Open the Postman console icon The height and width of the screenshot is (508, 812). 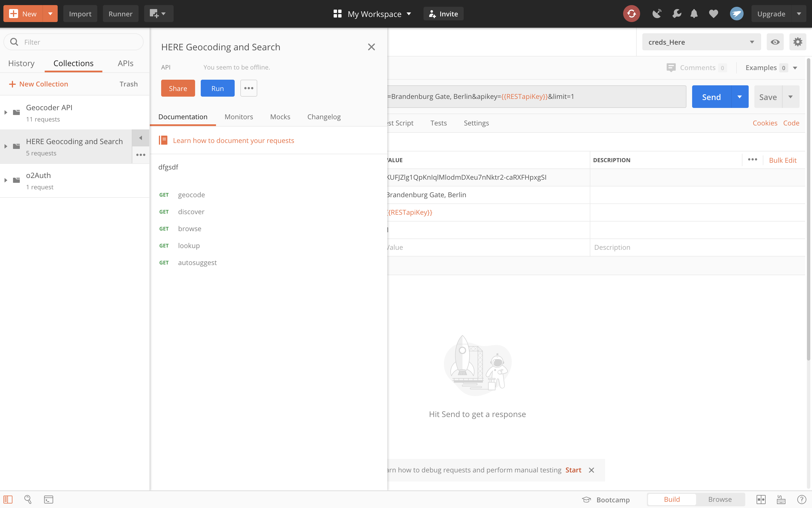tap(48, 499)
